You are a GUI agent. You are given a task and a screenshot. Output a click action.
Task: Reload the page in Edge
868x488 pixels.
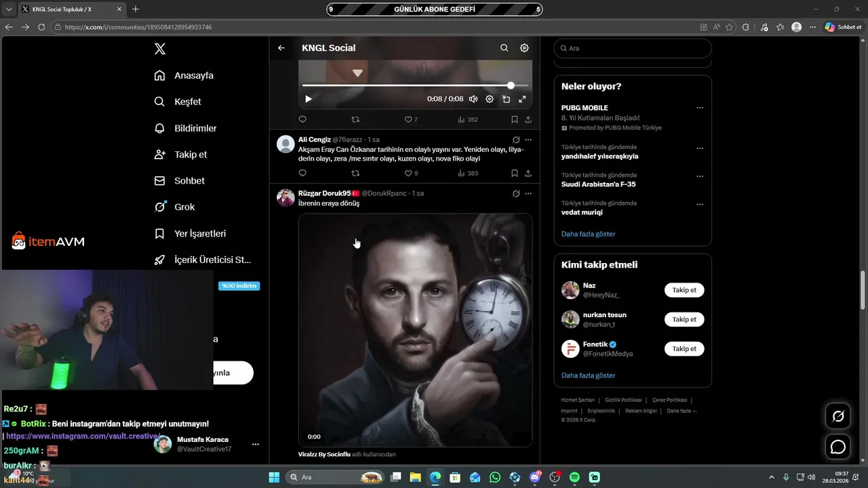click(x=41, y=27)
